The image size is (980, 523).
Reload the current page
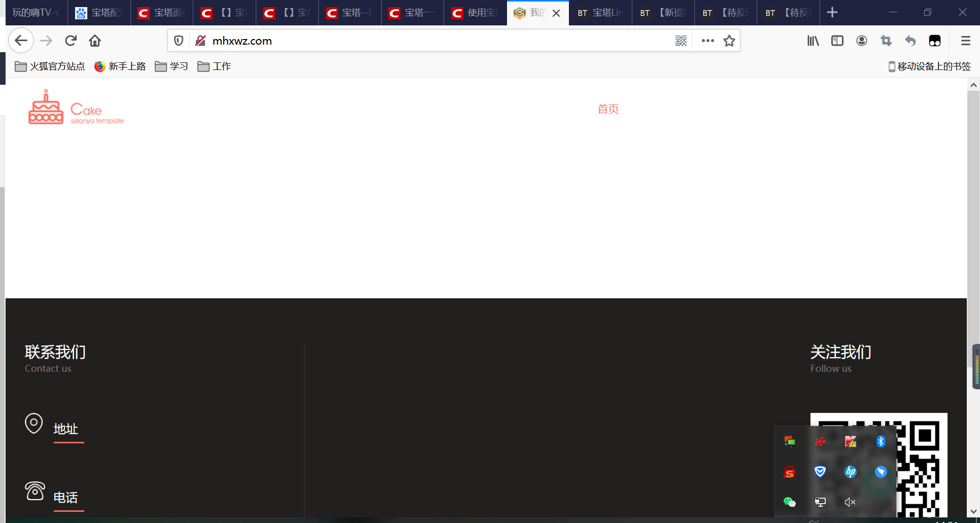click(71, 41)
